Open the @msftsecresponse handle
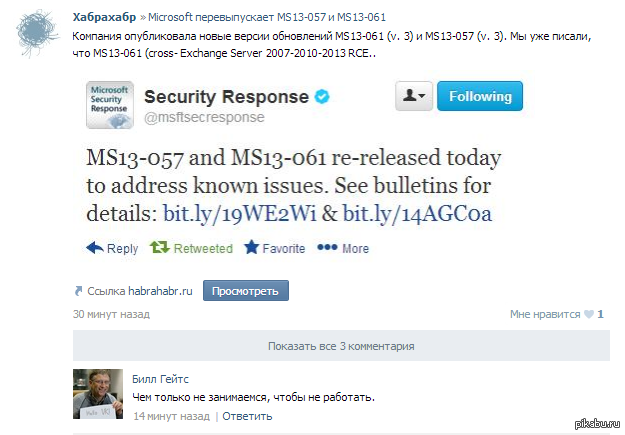The width and height of the screenshot is (625, 435). (204, 118)
